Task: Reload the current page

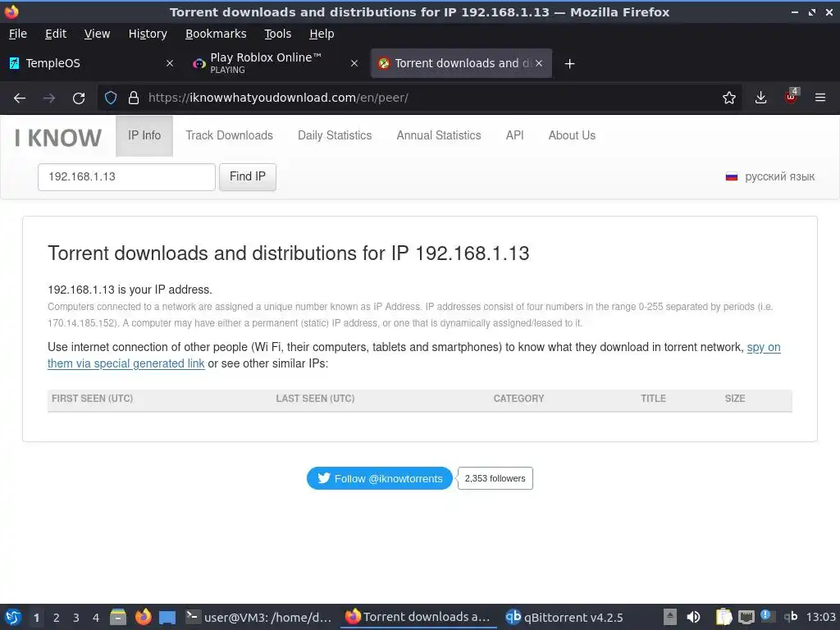Action: pyautogui.click(x=79, y=98)
